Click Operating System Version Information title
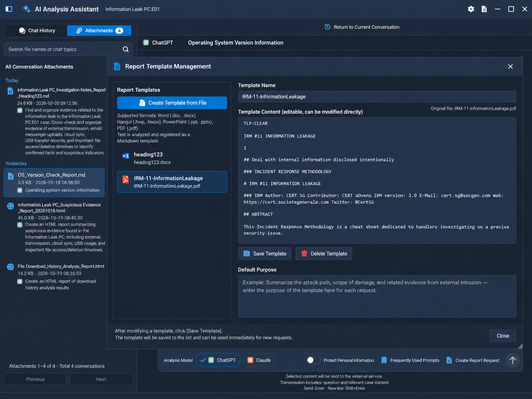 pyautogui.click(x=236, y=43)
